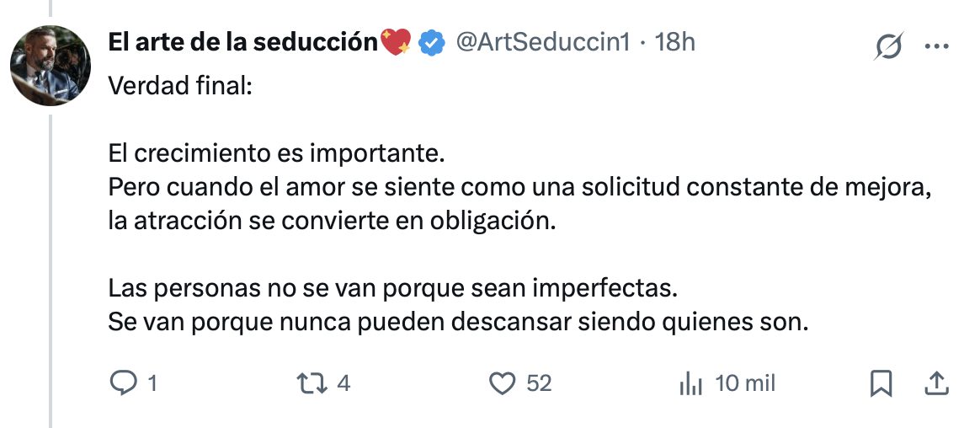The height and width of the screenshot is (428, 980).
Task: Open the view analytics bar-chart icon
Action: pos(690,384)
